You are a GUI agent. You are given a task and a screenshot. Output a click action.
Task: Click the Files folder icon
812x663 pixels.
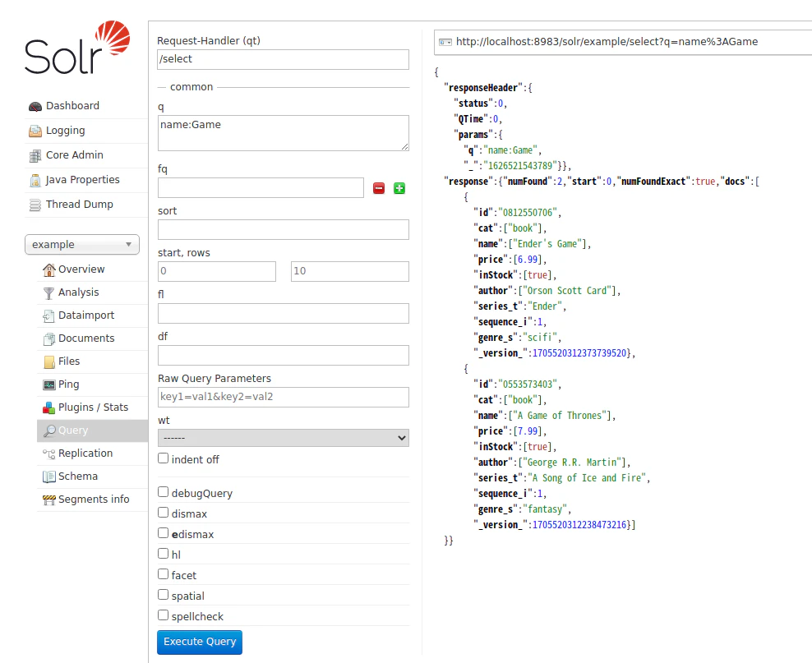(x=49, y=361)
